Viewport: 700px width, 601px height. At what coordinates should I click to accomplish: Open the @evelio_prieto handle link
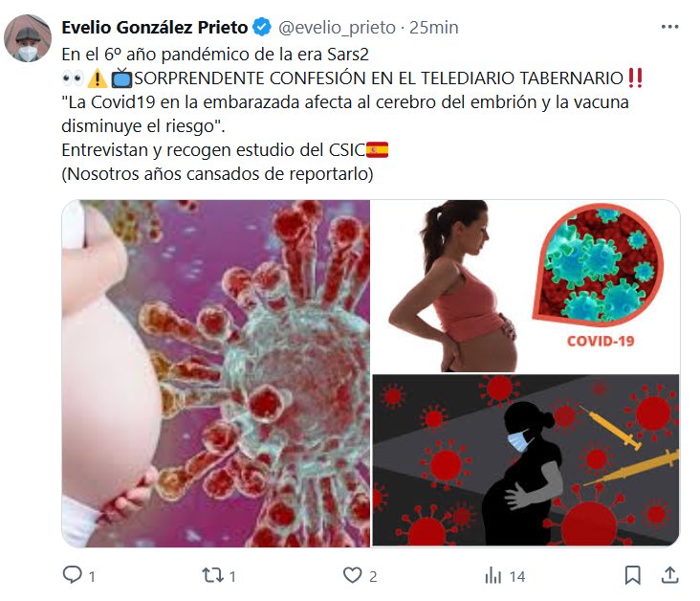[x=337, y=28]
